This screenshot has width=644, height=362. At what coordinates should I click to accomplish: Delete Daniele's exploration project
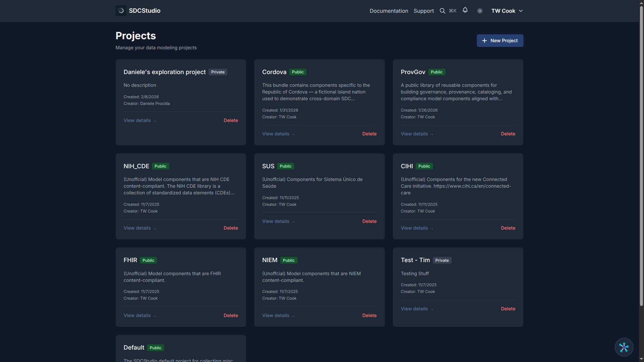click(230, 120)
